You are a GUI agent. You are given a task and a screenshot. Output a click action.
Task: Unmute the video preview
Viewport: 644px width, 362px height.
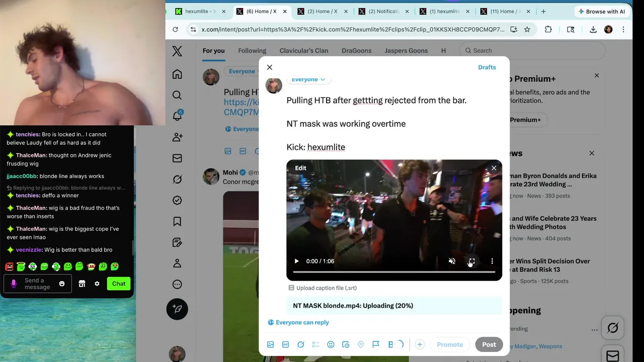point(452,261)
